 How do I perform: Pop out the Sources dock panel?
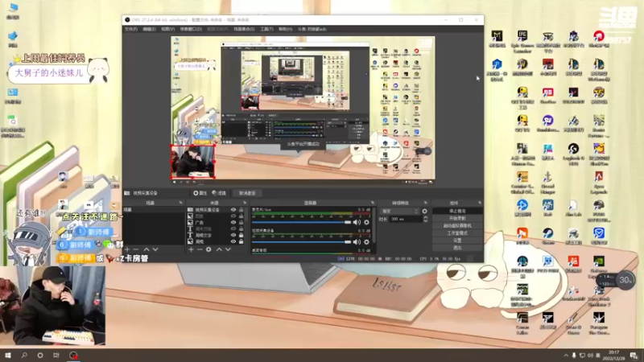point(245,203)
